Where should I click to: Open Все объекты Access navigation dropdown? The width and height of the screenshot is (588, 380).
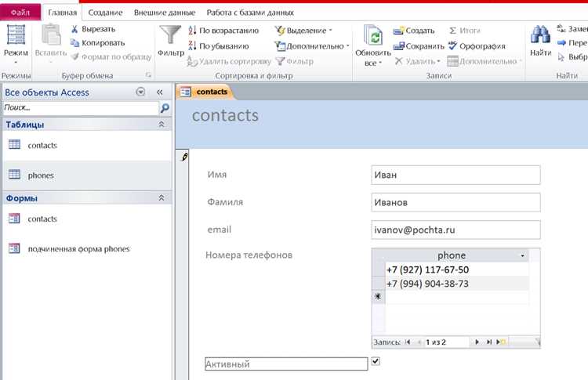pos(140,92)
